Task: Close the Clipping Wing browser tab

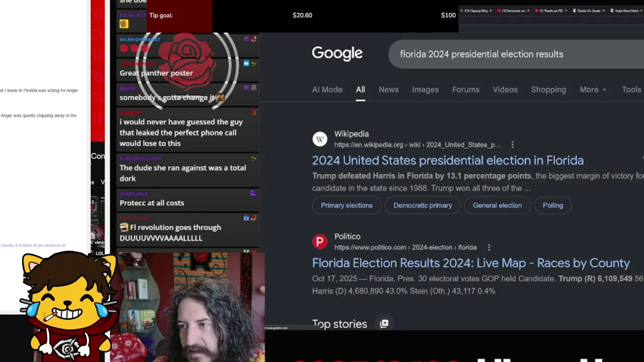Action: tap(491, 11)
